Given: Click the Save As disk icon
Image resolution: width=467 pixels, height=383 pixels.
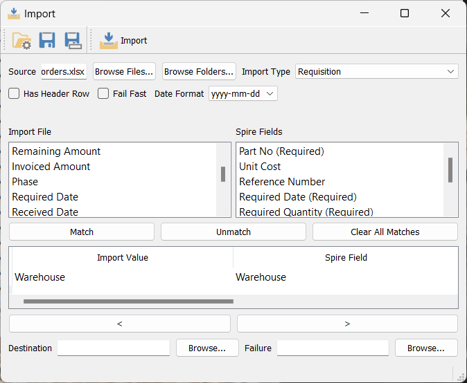Looking at the screenshot, I should (x=73, y=41).
